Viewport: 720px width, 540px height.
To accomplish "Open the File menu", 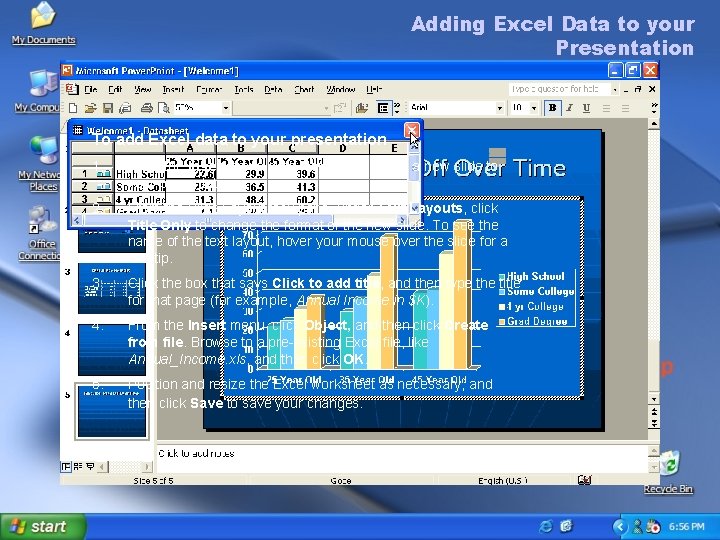I will (91, 89).
